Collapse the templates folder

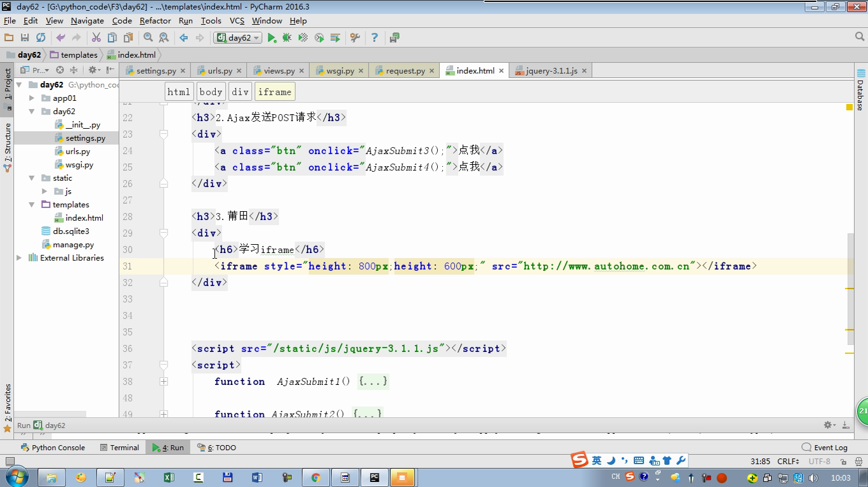click(x=32, y=205)
